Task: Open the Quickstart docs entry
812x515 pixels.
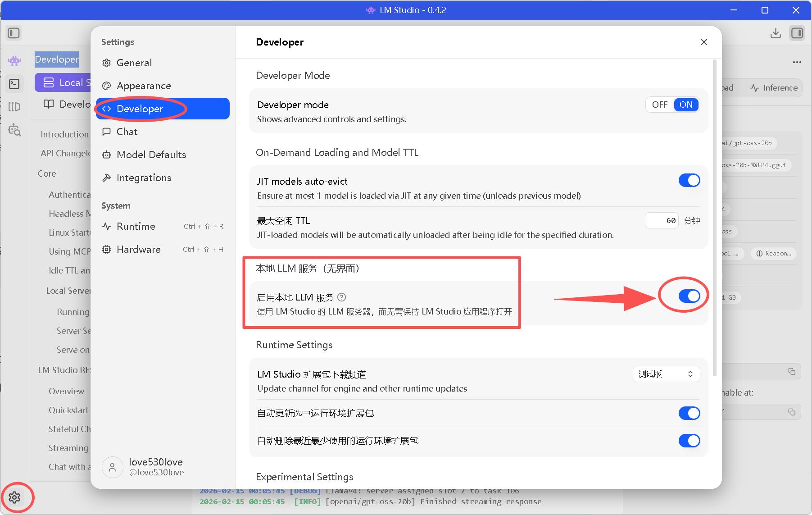Action: pos(68,410)
